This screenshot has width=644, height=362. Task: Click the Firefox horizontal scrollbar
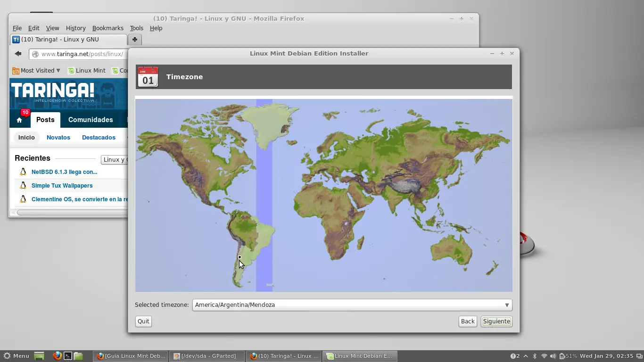[x=72, y=213]
